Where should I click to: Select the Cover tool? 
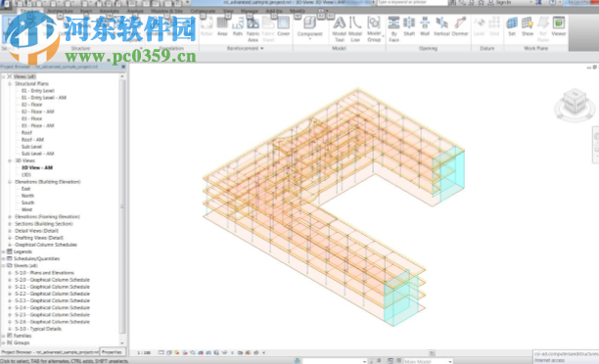tap(284, 26)
